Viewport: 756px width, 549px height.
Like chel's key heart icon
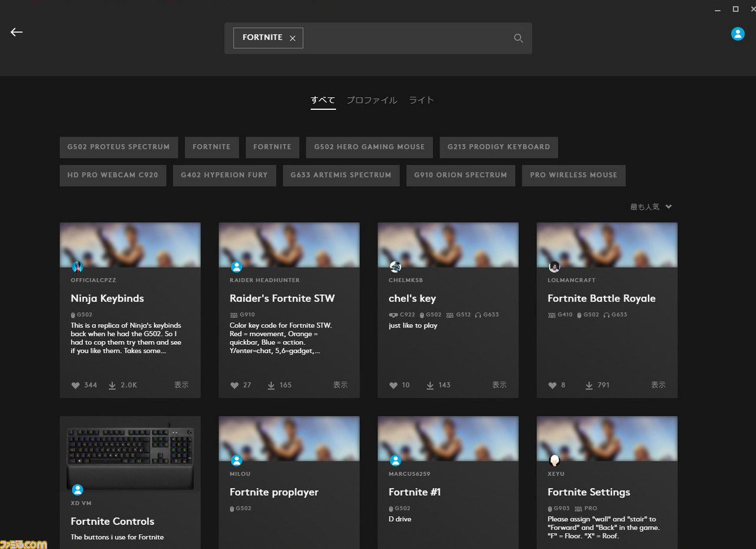click(393, 385)
